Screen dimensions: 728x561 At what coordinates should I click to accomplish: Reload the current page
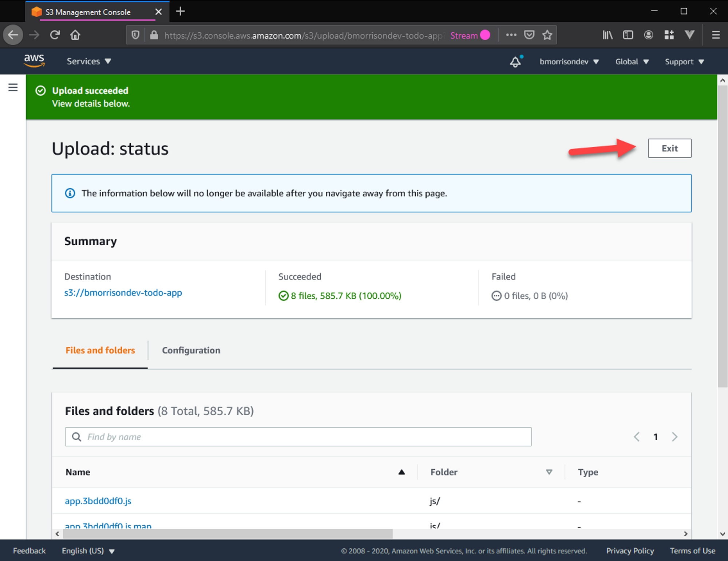[55, 35]
